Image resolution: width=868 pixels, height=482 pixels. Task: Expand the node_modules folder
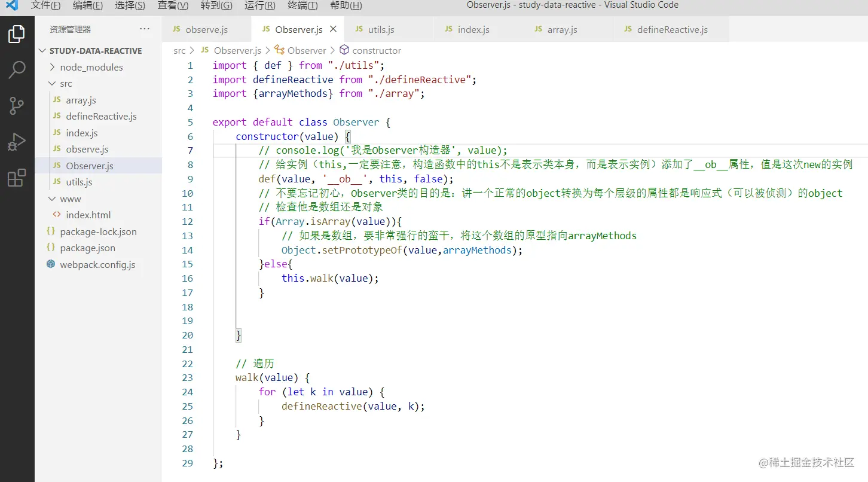(x=53, y=67)
